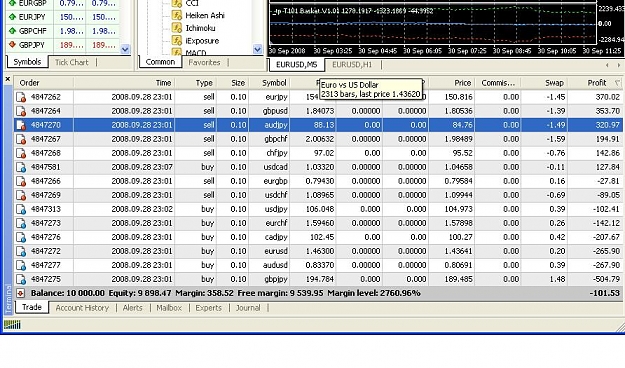Click the Balance summary line text
The height and width of the screenshot is (368, 625).
click(226, 293)
